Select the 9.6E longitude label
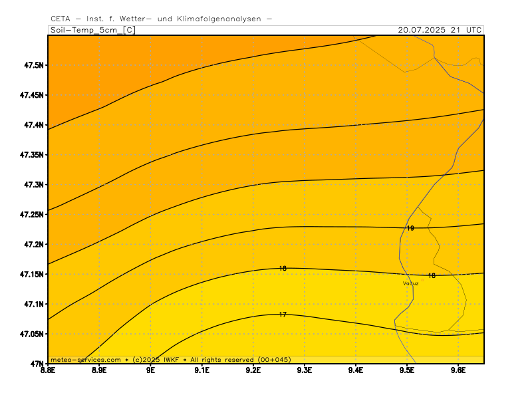This screenshot has width=532, height=399. (458, 370)
